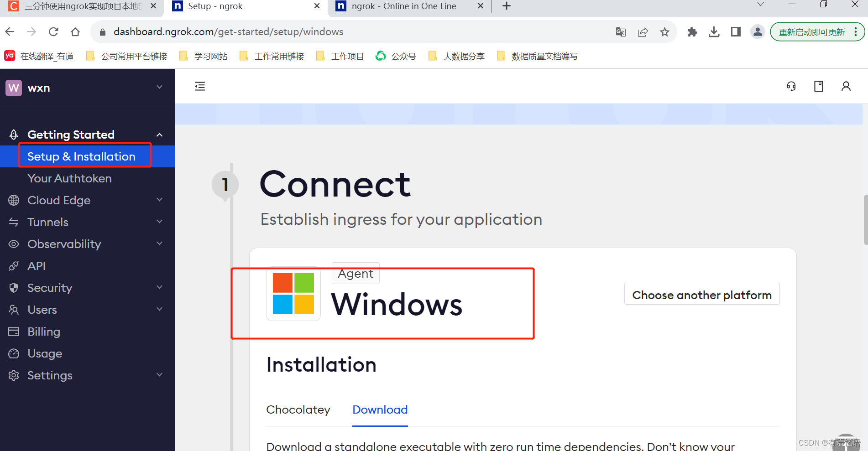This screenshot has width=868, height=451.
Task: Click the address bar URL
Action: tap(228, 32)
